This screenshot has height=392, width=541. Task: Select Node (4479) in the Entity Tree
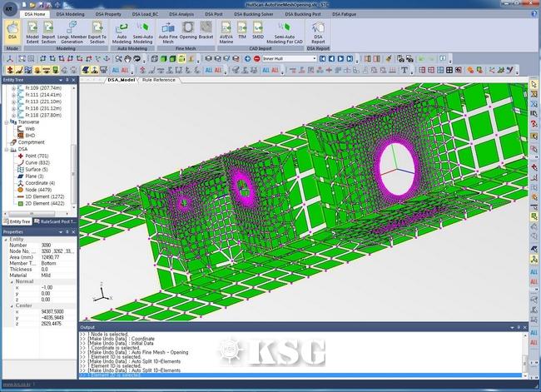coord(37,188)
